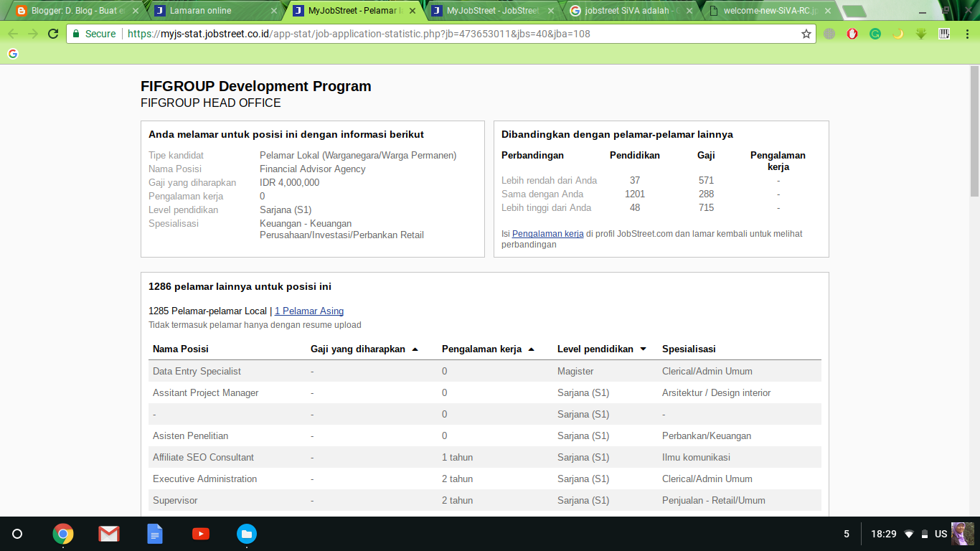Click the Asisten Penelitian row
Screen dimensions: 980x551
click(x=485, y=435)
